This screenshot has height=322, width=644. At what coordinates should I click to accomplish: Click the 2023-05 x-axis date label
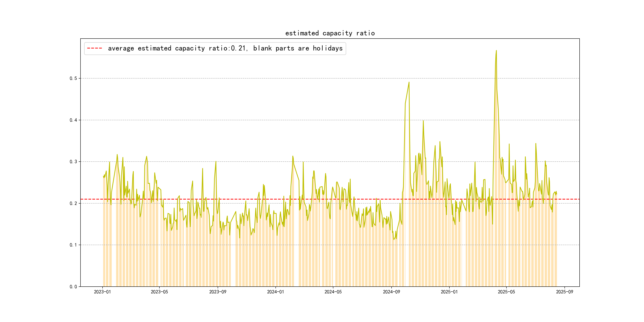159,292
